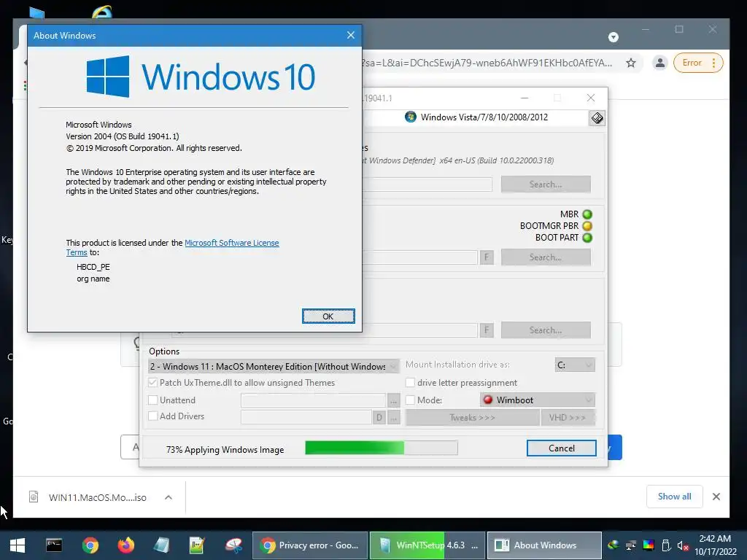The height and width of the screenshot is (560, 747).
Task: Click Search for installation files location
Action: 546,184
